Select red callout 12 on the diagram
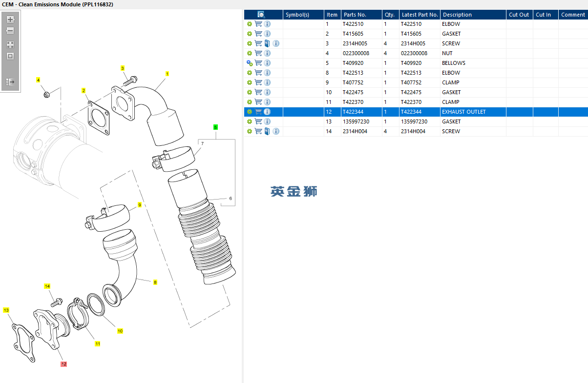This screenshot has width=588, height=383. (x=63, y=364)
